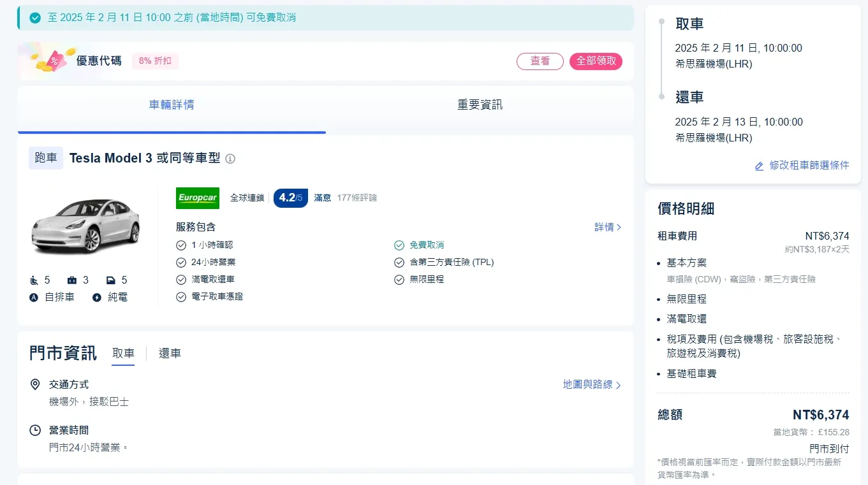Click the electric lightning bolt icon

(97, 297)
